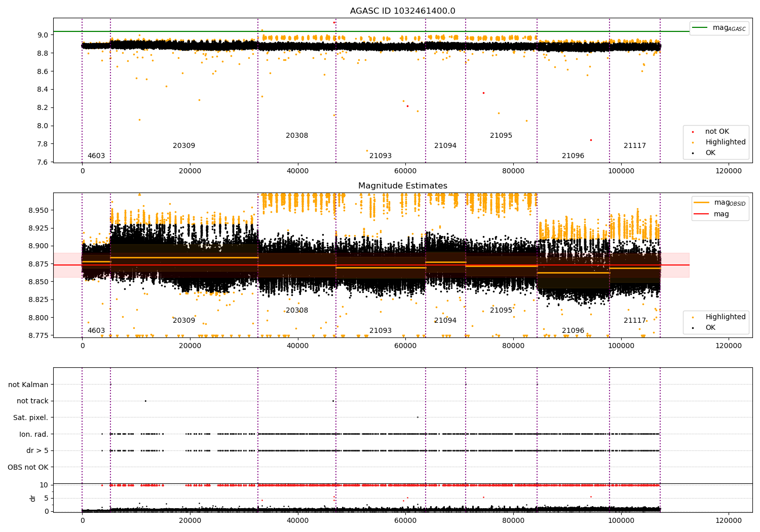This screenshot has width=760, height=532.
Task: Click dr axis tick '5' in bottom plot
Action: click(47, 499)
